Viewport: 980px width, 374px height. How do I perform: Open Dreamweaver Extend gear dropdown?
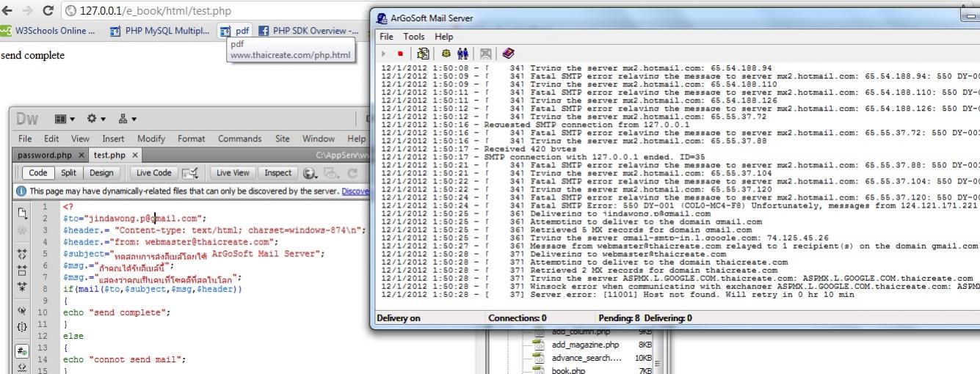(96, 119)
